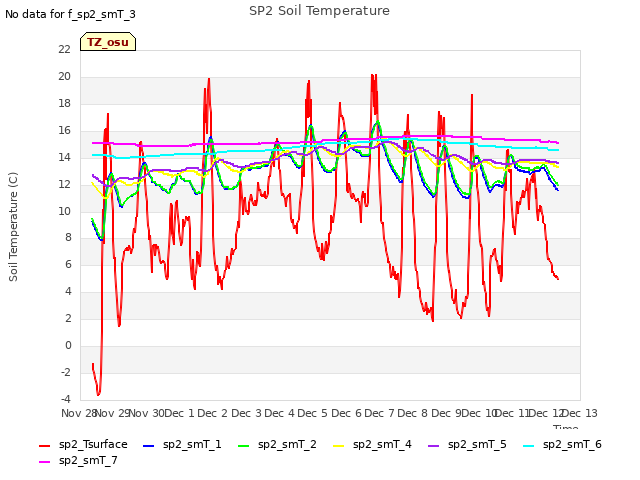Click the red sp2_Tsurface legend swatch
Image resolution: width=640 pixels, height=480 pixels.
(44, 446)
